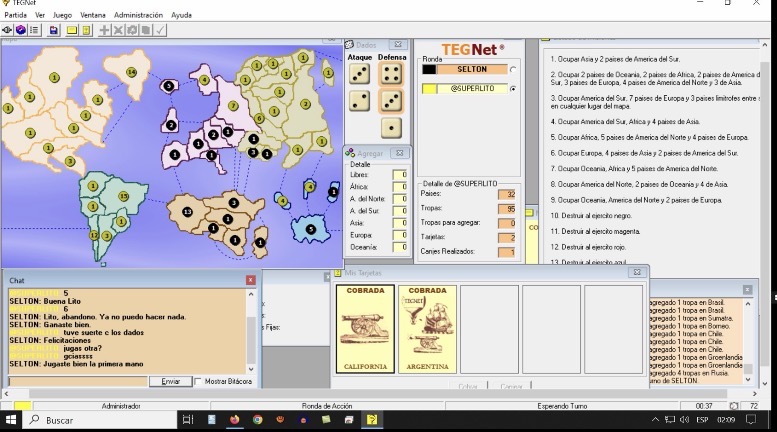Collapse the Agregar panel
Screen dimensions: 777x432
click(399, 153)
